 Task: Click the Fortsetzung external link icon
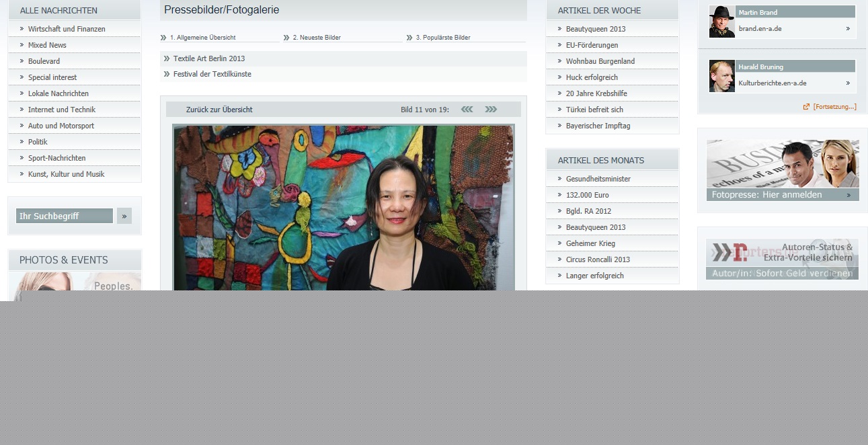click(x=806, y=106)
